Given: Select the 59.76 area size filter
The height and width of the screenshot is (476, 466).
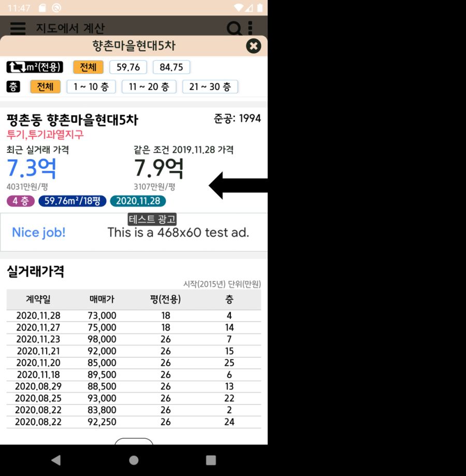Looking at the screenshot, I should tap(128, 66).
